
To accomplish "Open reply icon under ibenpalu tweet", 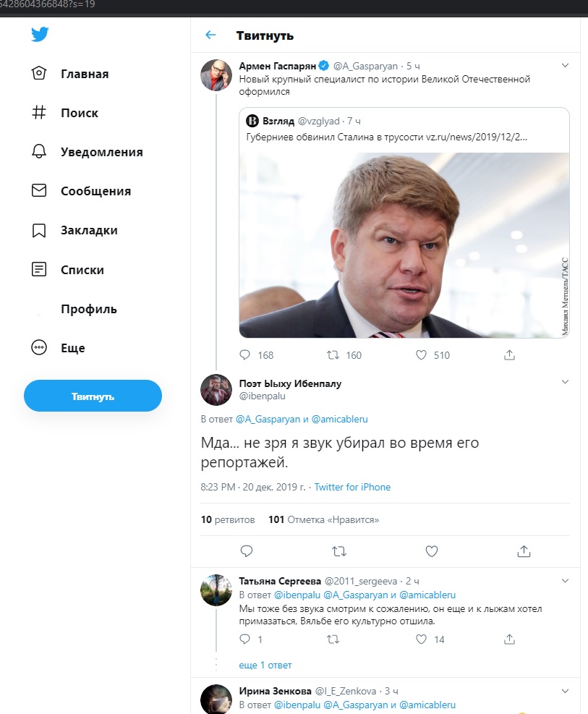I will pos(246,551).
